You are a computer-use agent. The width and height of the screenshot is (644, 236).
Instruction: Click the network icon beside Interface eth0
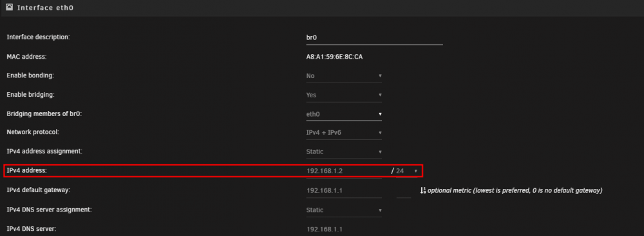pyautogui.click(x=9, y=7)
